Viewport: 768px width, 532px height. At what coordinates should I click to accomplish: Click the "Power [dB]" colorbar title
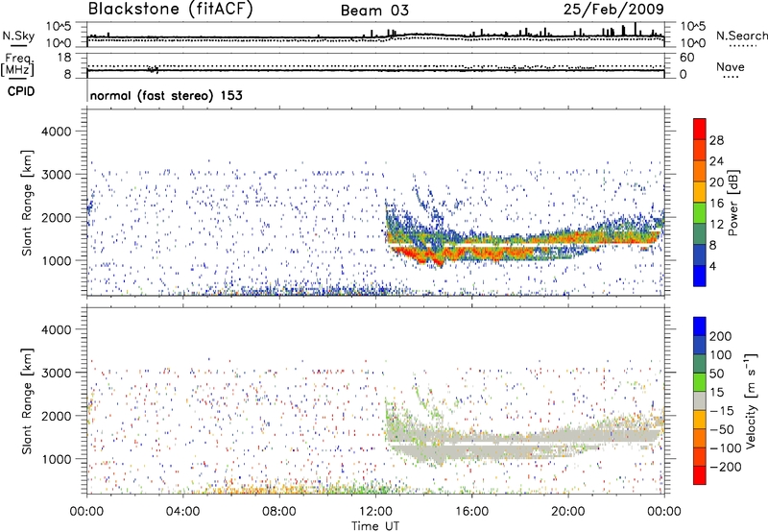732,203
